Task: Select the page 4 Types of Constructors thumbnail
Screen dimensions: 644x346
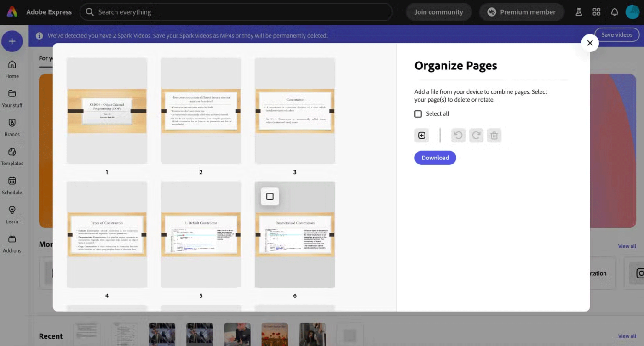Action: click(107, 234)
